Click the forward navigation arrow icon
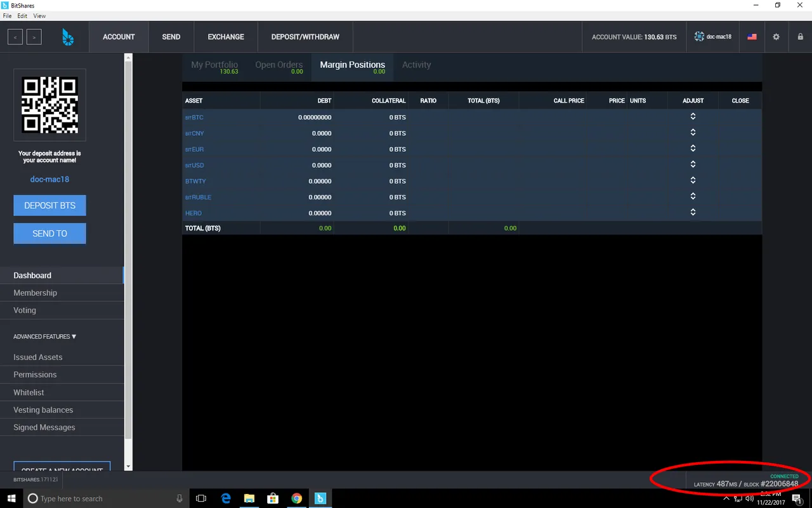This screenshot has height=508, width=812. click(x=34, y=37)
